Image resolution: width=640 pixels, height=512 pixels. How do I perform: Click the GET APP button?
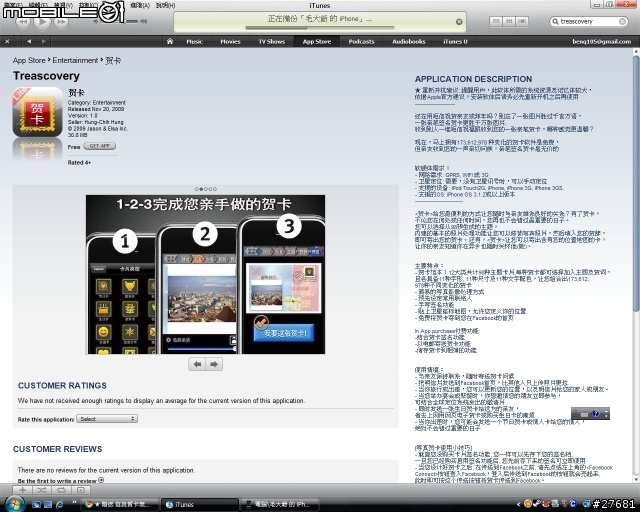coord(100,146)
